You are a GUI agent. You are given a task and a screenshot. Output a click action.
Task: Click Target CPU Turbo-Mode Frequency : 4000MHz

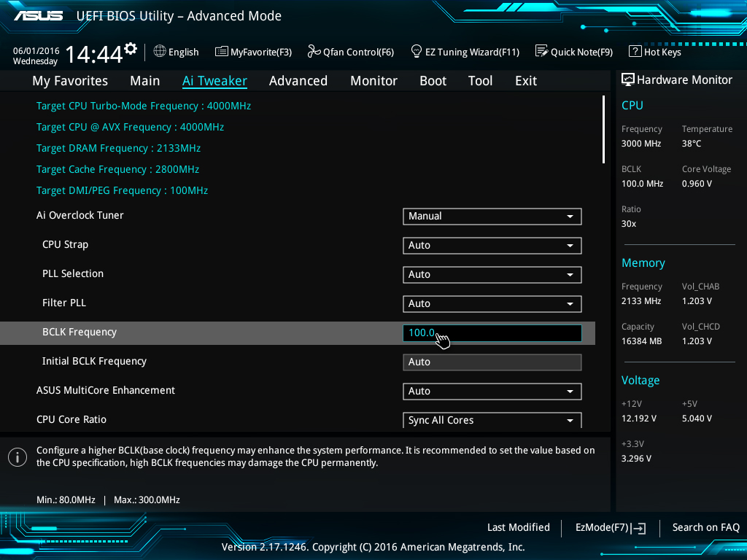(144, 106)
